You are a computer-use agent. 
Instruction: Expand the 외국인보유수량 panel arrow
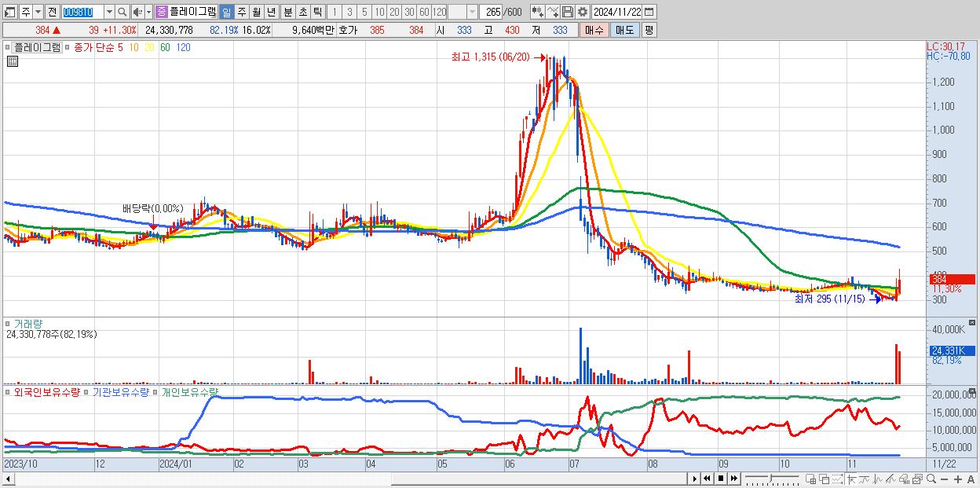pyautogui.click(x=9, y=391)
